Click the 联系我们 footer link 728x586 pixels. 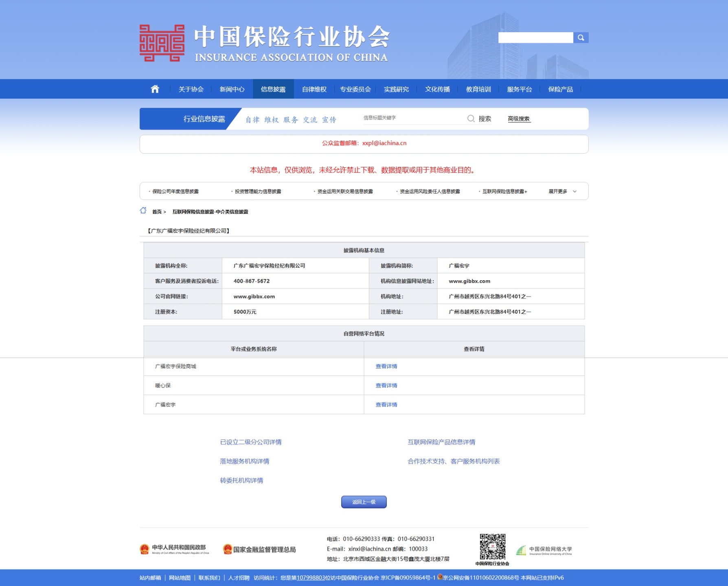click(209, 577)
